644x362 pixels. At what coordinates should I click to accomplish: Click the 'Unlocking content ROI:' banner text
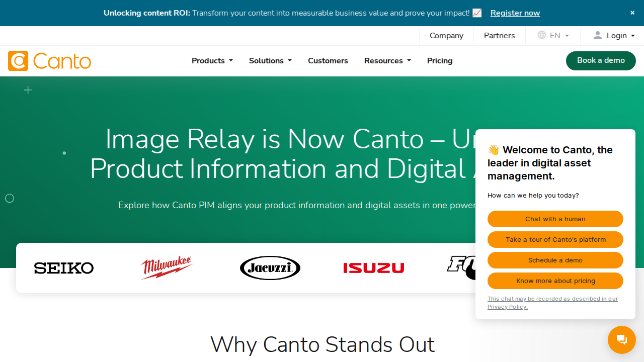(x=147, y=13)
